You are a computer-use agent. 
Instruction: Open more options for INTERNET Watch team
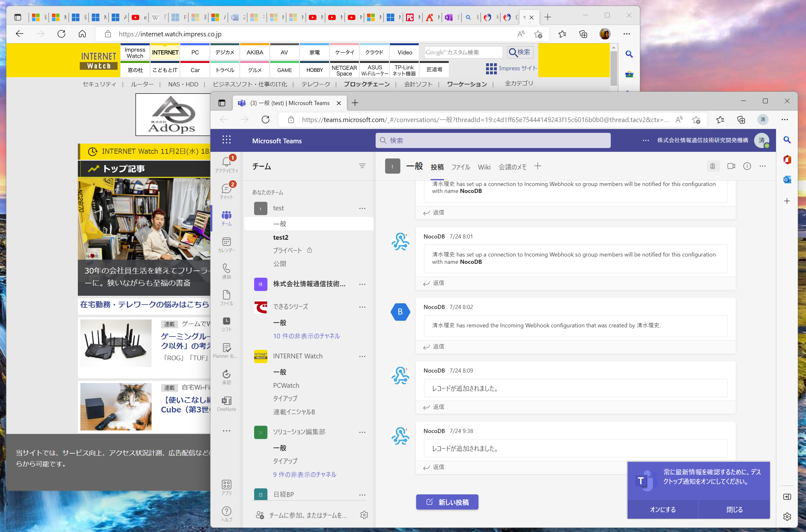pyautogui.click(x=362, y=356)
